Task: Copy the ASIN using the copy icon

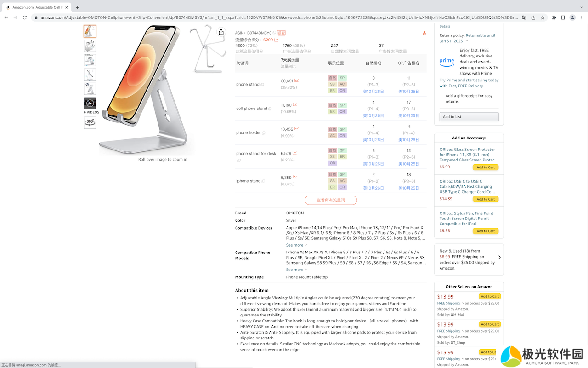Action: tap(274, 33)
